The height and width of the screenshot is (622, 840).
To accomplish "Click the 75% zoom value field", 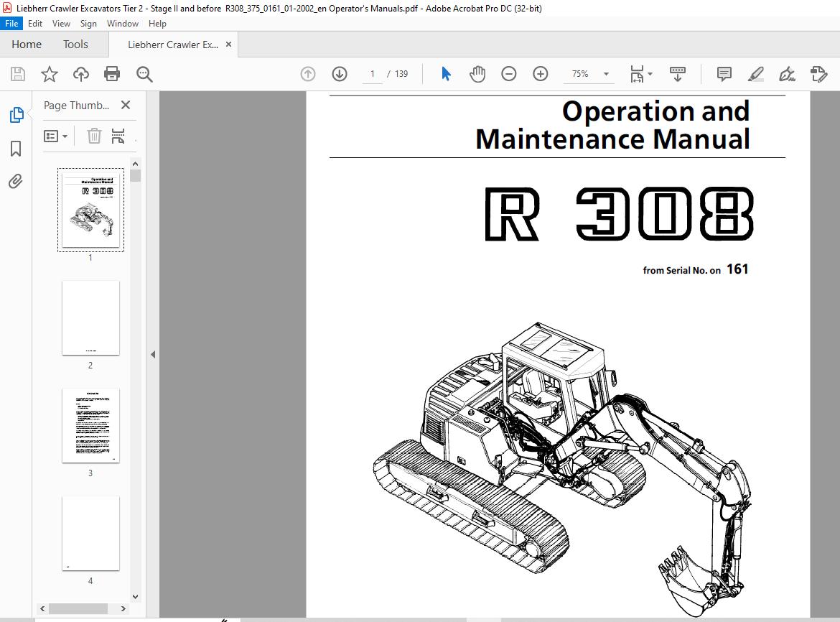I will [x=580, y=74].
